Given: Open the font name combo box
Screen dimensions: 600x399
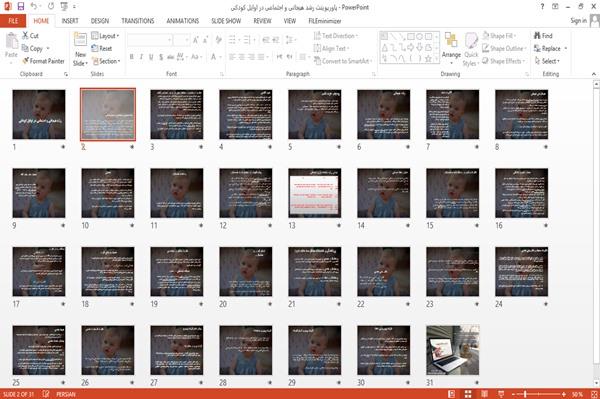Looking at the screenshot, I should pyautogui.click(x=150, y=40).
